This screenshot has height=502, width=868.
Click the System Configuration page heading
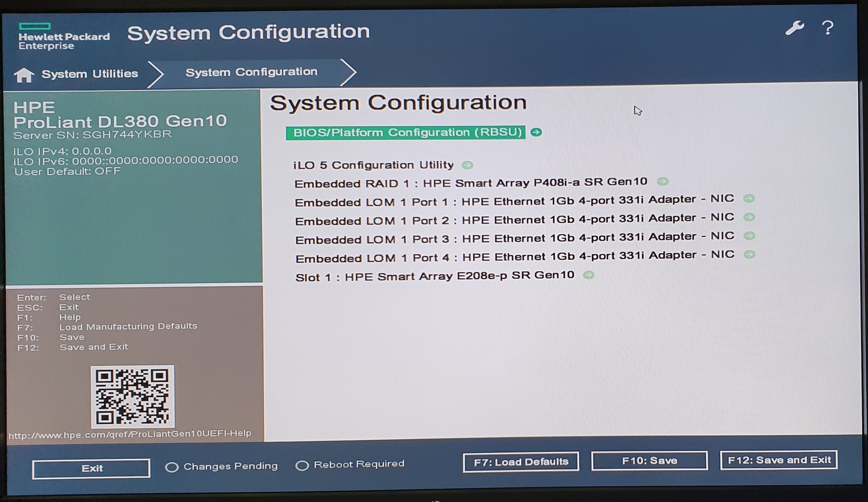(x=398, y=103)
